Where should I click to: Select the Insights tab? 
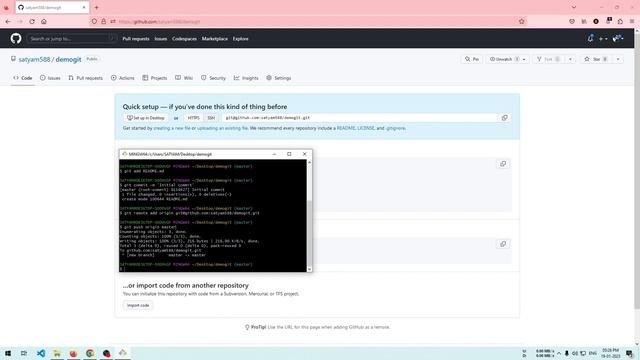(246, 78)
